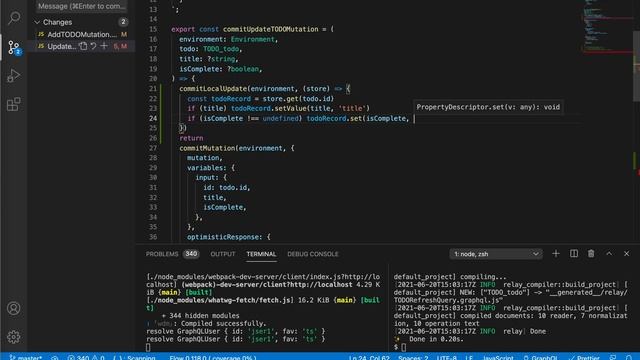Click the master* branch in status bar

tap(25, 357)
